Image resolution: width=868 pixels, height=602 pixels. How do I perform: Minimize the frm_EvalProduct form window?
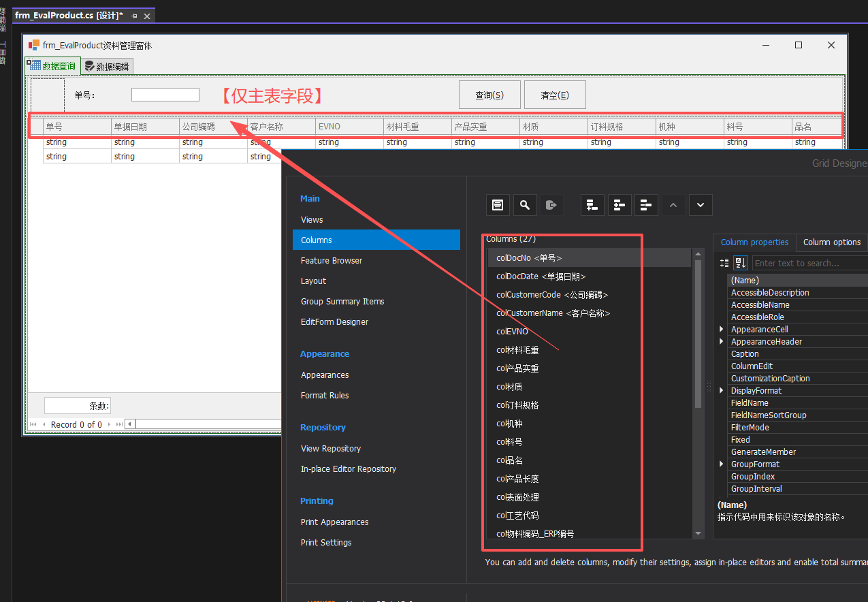[x=767, y=45]
